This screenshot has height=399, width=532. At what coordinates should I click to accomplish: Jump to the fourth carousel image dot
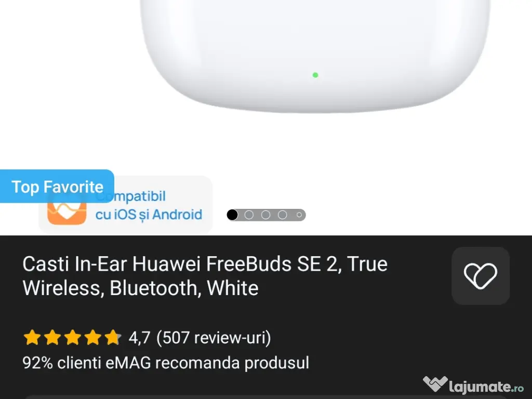[282, 215]
